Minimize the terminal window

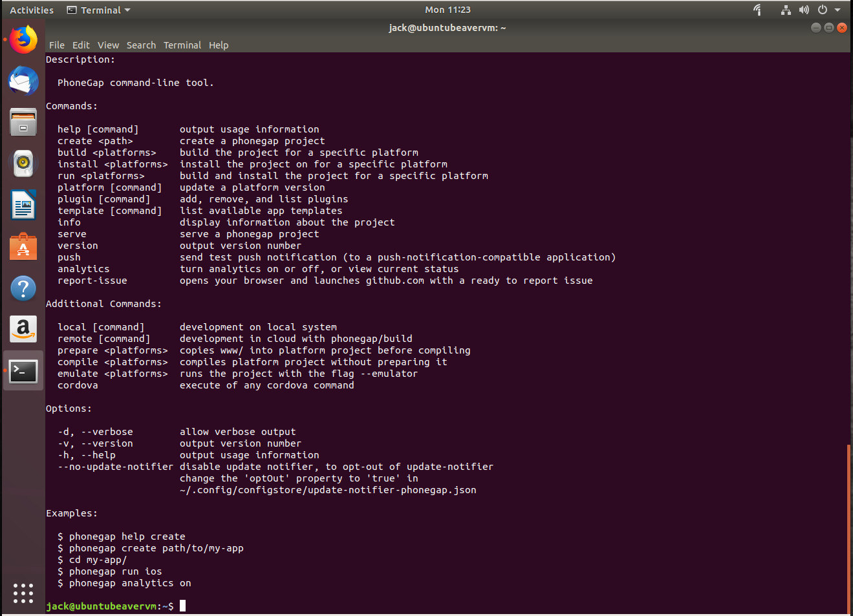pos(816,27)
